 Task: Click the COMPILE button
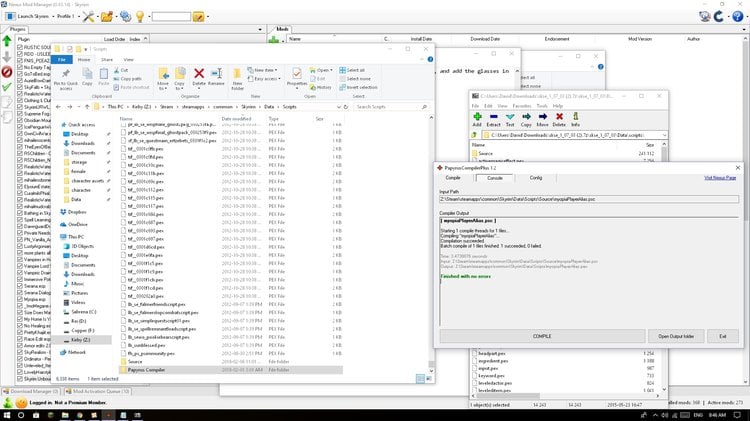[542, 336]
